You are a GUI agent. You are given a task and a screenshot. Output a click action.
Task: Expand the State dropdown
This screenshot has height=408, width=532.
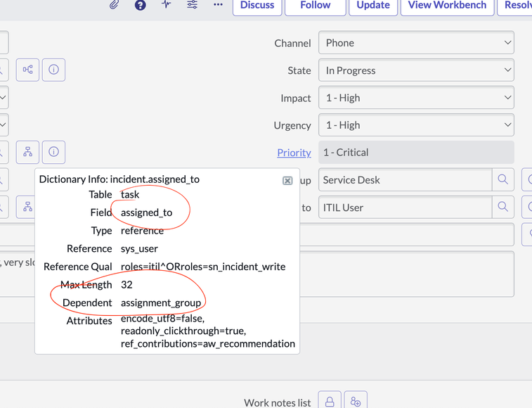[x=415, y=70]
